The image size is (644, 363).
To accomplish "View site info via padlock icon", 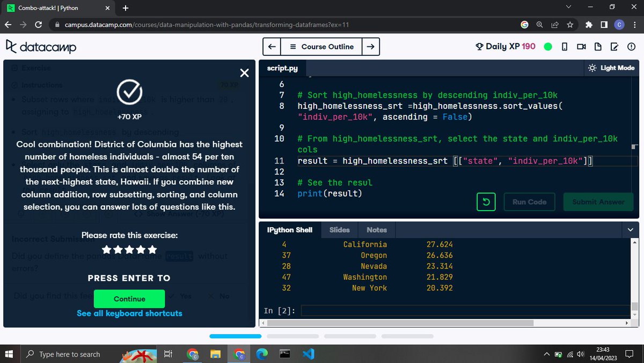I will click(x=56, y=25).
